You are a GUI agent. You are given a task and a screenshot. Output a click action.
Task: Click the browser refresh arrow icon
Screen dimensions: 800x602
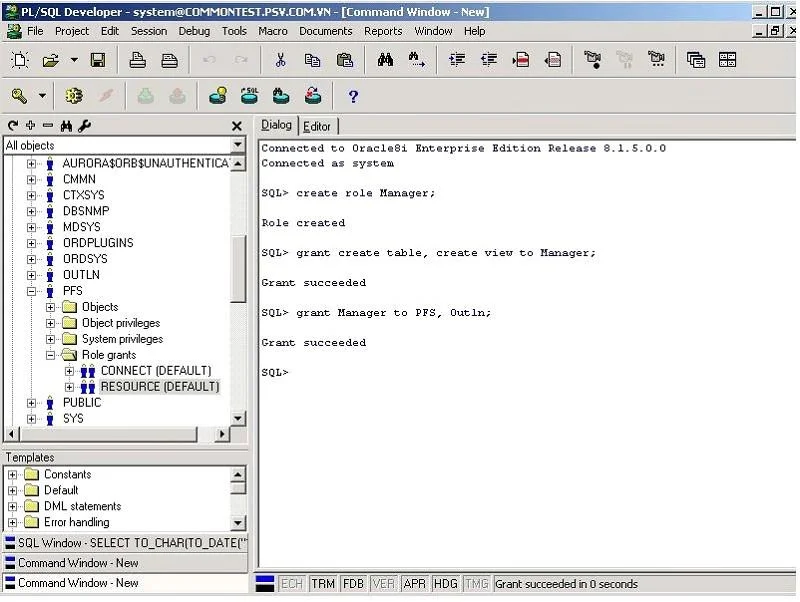coord(13,126)
